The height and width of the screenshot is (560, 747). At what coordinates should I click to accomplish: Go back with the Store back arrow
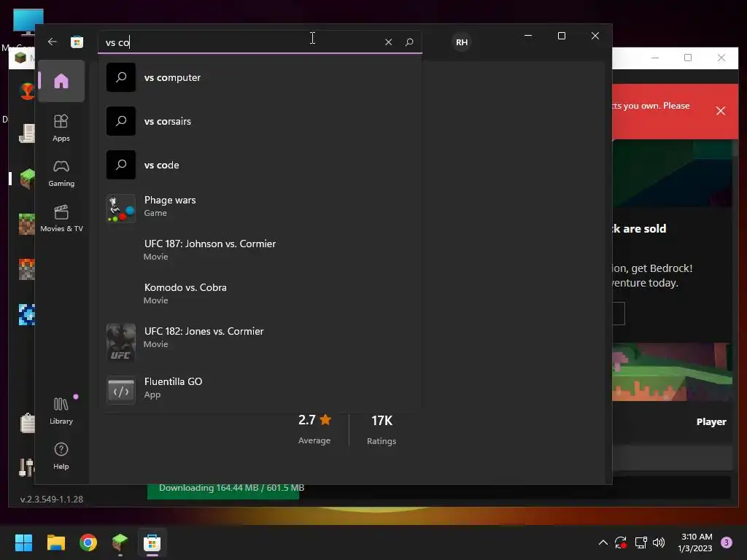click(53, 42)
